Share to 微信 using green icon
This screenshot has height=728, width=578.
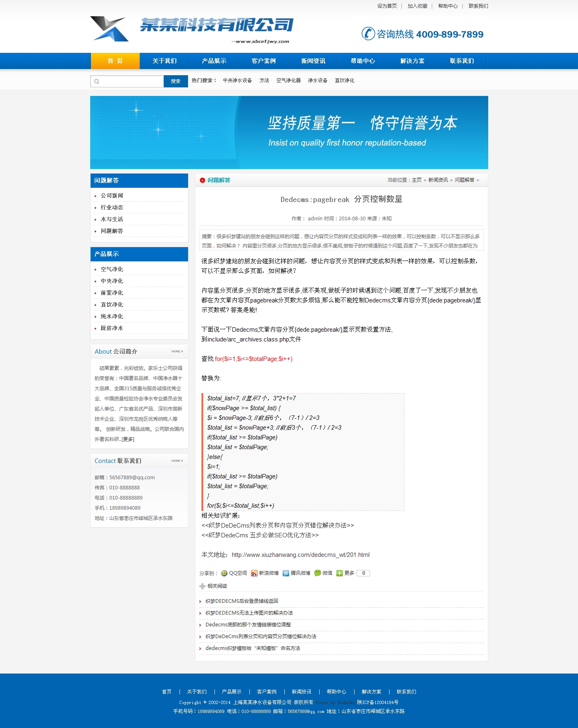click(318, 573)
